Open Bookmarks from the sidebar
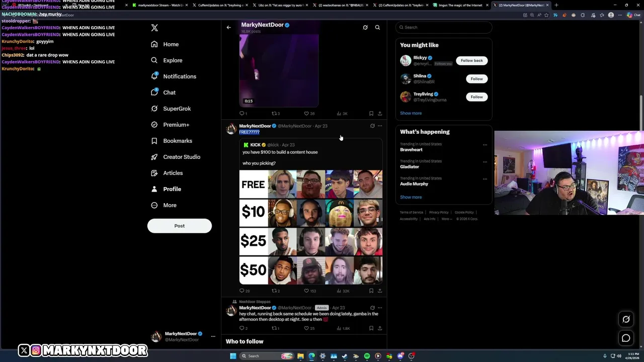 coord(171,141)
